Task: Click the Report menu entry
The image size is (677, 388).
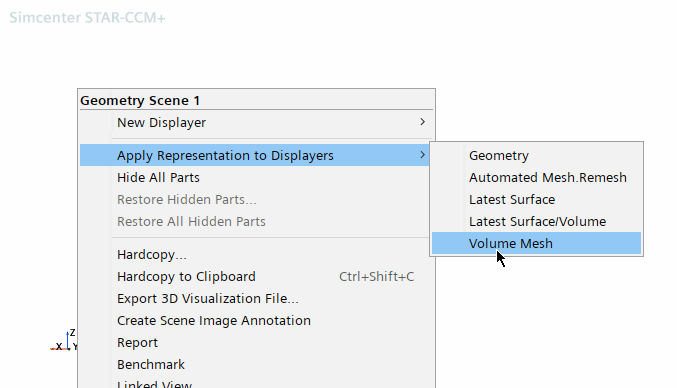Action: (x=256, y=343)
